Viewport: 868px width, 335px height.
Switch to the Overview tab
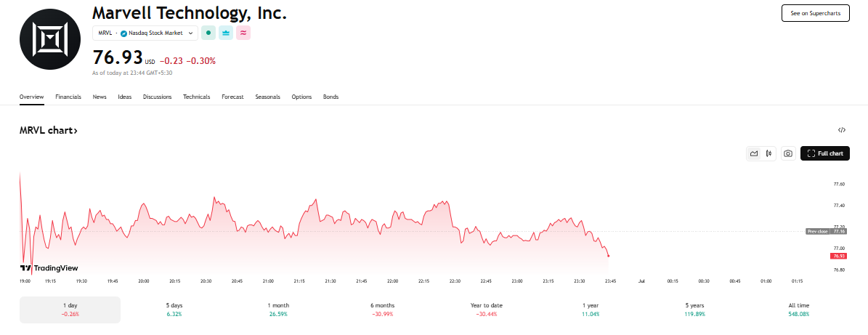click(x=31, y=97)
